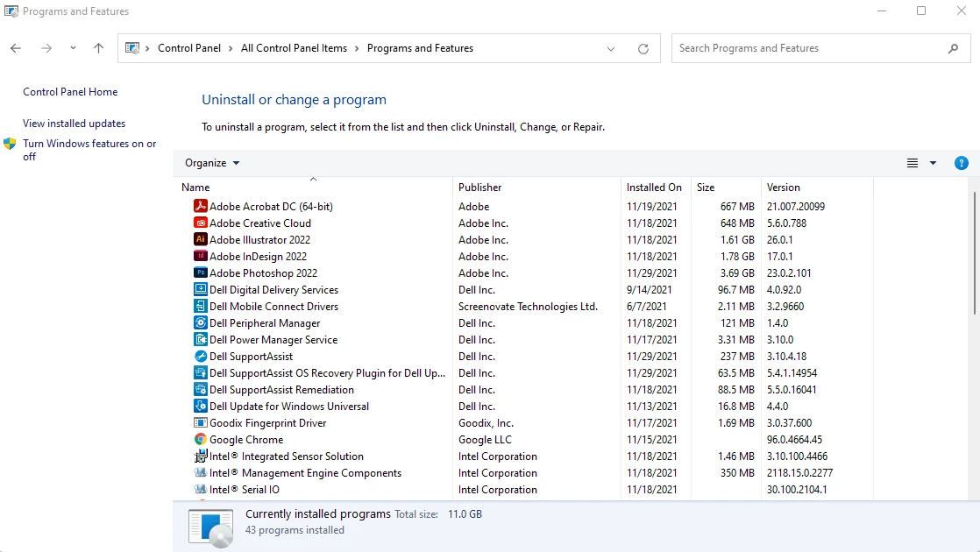Click the Intel Integrated Sensor Solution icon
The image size is (980, 552).
coord(200,456)
